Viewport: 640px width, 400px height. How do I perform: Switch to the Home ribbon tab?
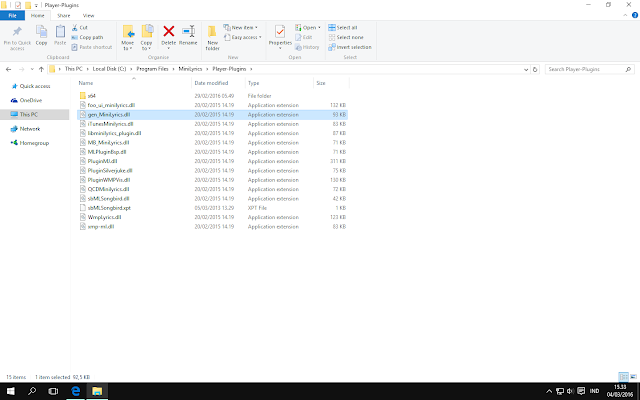(x=38, y=16)
